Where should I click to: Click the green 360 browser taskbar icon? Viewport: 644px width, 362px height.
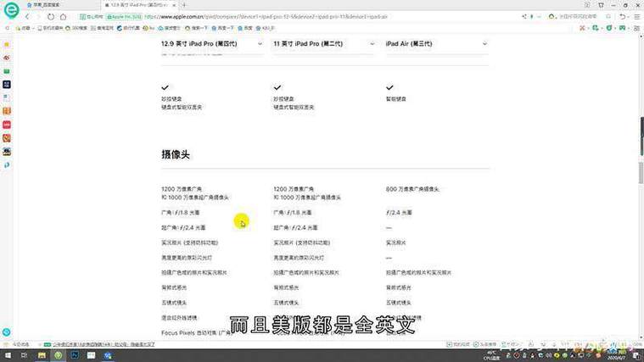click(59, 355)
